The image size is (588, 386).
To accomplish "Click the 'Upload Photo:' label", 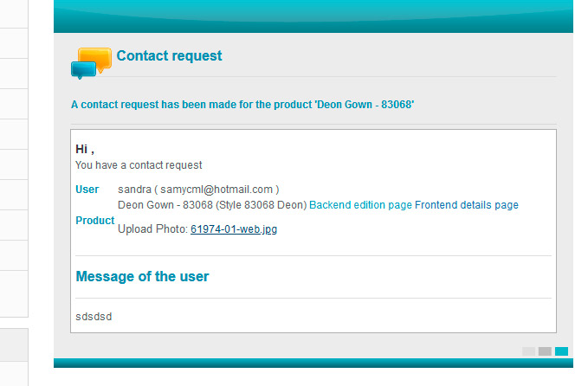I will (x=152, y=229).
